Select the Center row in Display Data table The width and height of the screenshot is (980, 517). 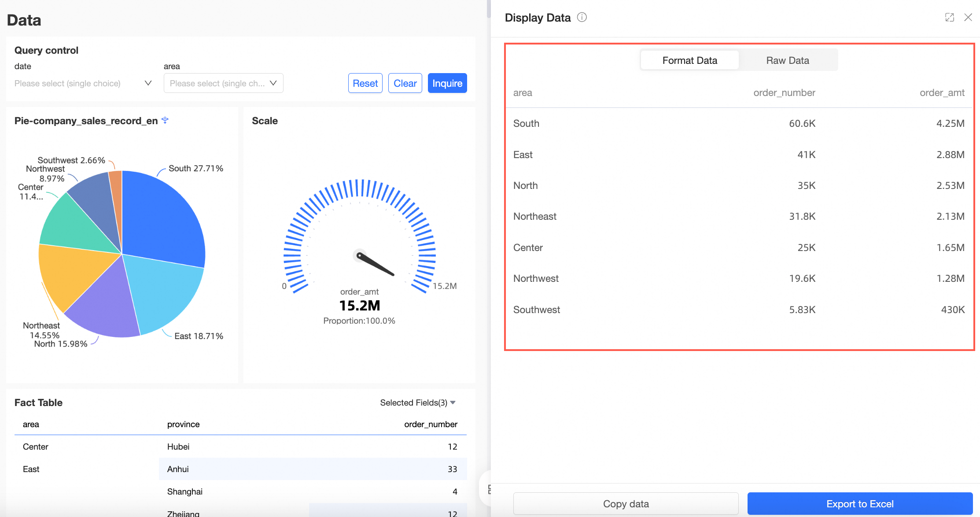739,247
